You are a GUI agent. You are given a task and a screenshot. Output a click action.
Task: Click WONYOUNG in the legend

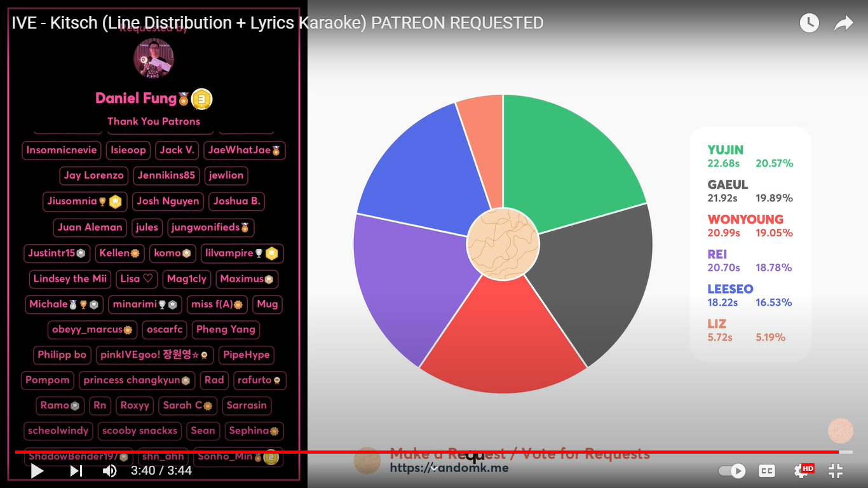click(745, 219)
